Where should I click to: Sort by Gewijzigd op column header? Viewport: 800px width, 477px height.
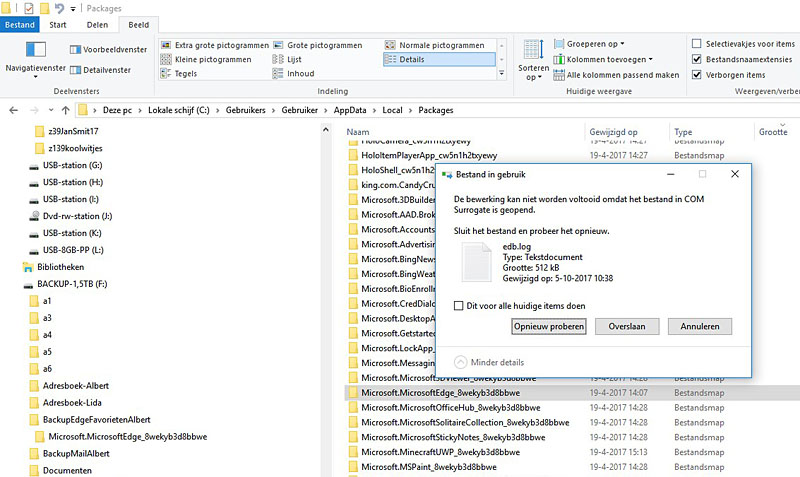(613, 132)
